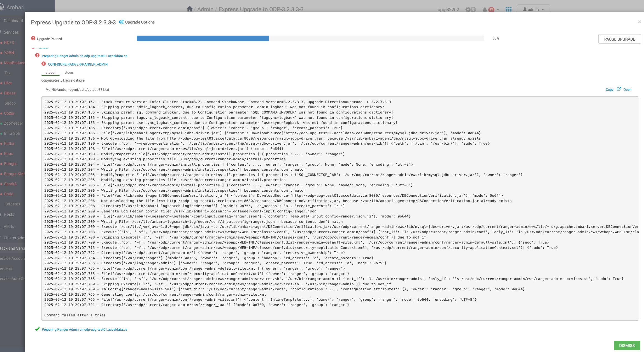This screenshot has width=644, height=352.
Task: Expand the completed Preparing Ranger Admin item
Action: [84, 330]
